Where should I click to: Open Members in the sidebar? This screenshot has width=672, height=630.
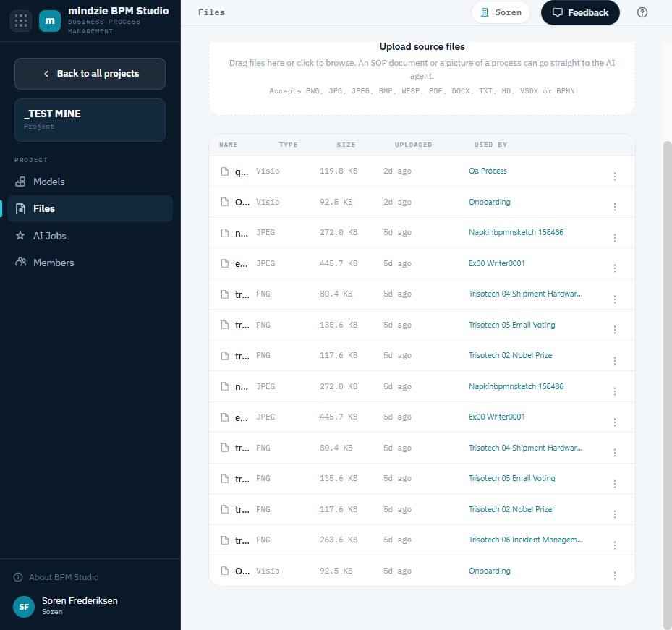click(x=90, y=263)
